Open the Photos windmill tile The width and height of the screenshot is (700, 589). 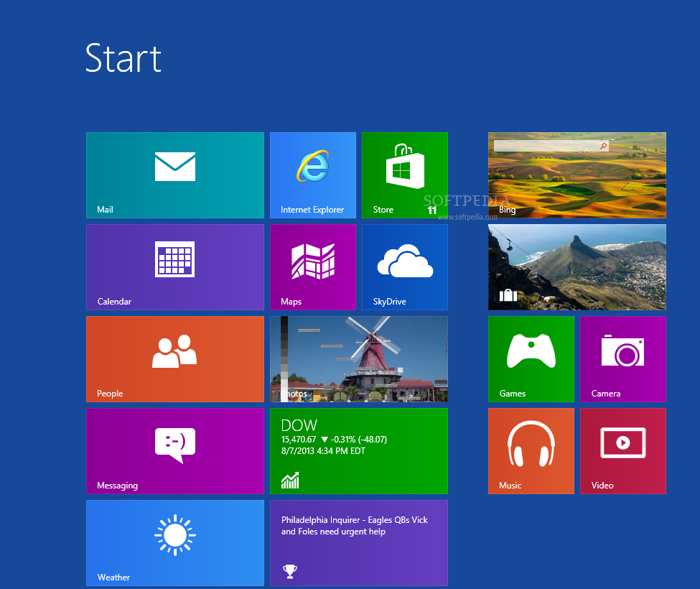[x=359, y=359]
